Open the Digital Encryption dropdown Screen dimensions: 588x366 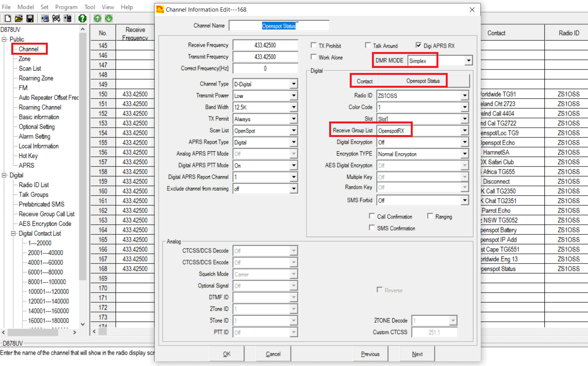coord(465,142)
